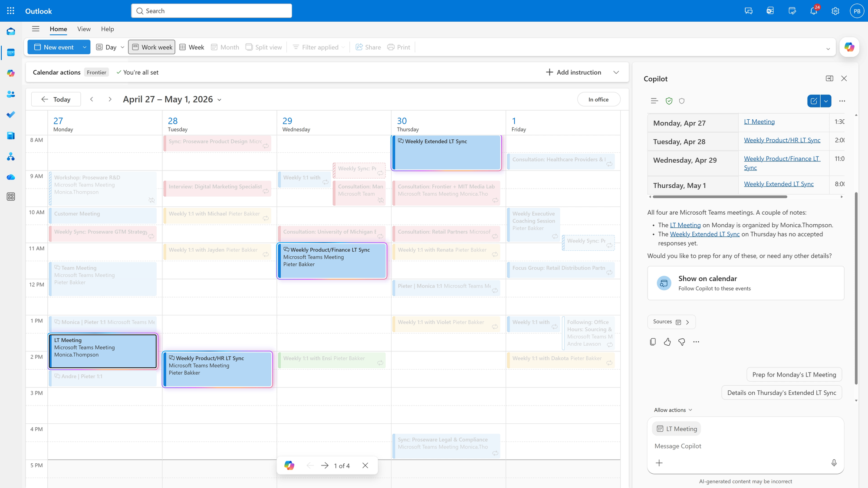This screenshot has height=488, width=868.
Task: Open Copilot from the left sidebar
Action: [10, 73]
